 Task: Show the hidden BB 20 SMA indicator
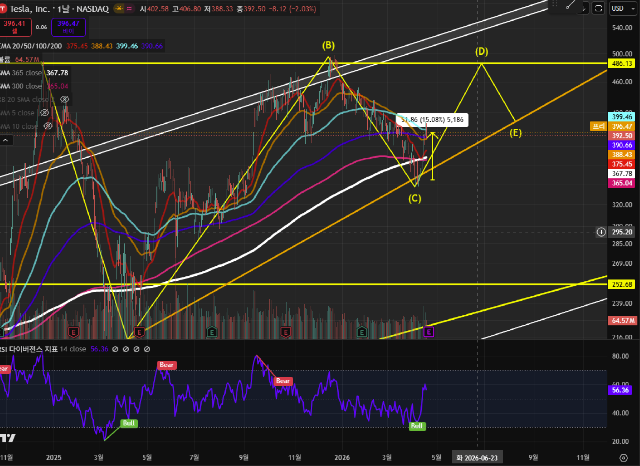click(64, 99)
